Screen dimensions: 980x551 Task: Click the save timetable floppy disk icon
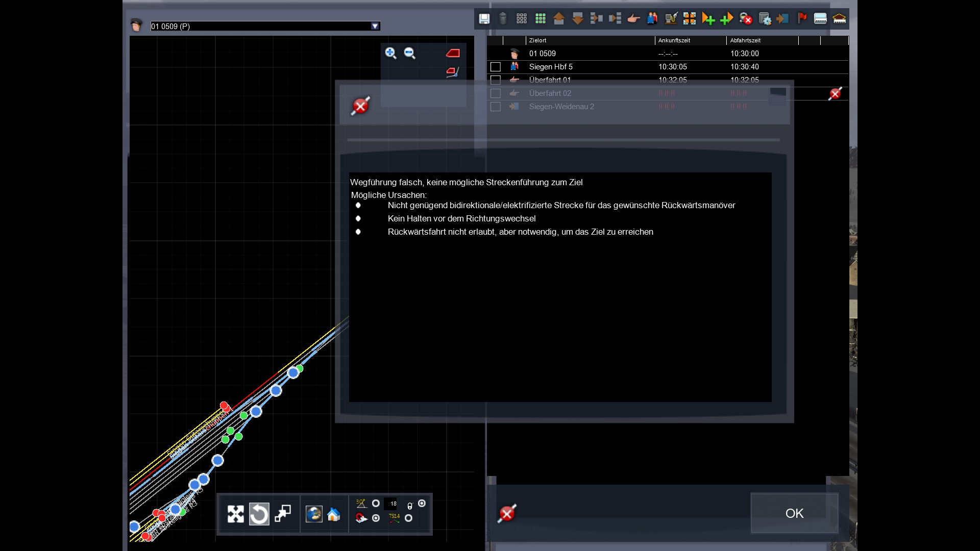tap(484, 19)
